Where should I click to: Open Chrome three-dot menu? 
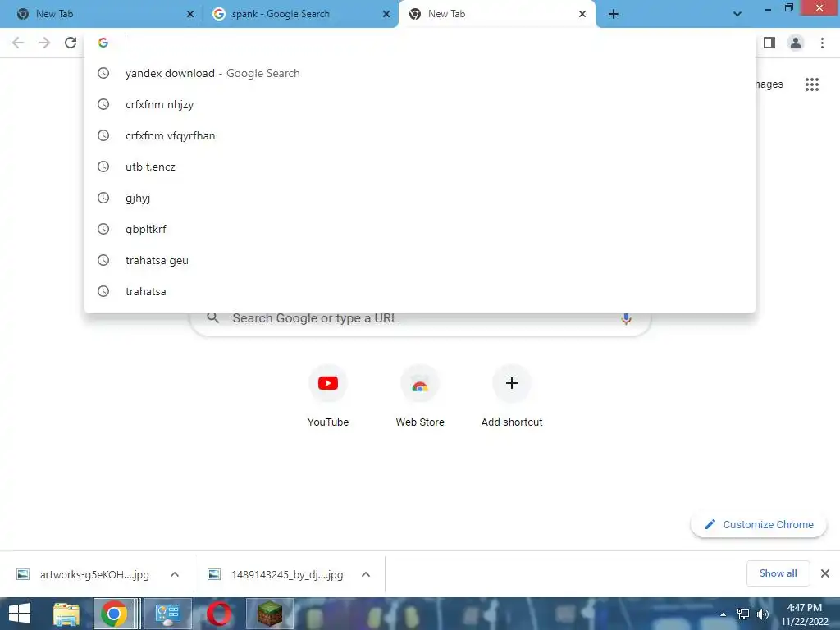[822, 43]
